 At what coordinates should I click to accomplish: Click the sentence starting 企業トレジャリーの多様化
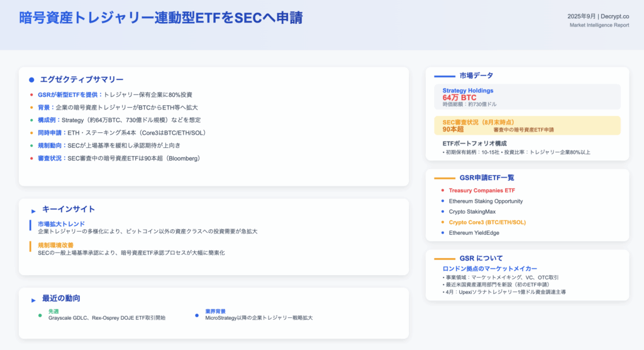coord(147,232)
